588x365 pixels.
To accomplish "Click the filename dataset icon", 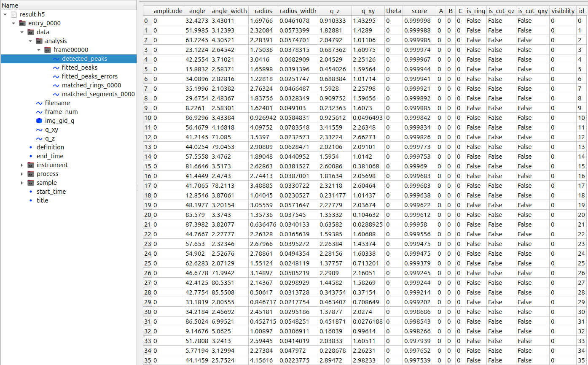I will click(39, 103).
